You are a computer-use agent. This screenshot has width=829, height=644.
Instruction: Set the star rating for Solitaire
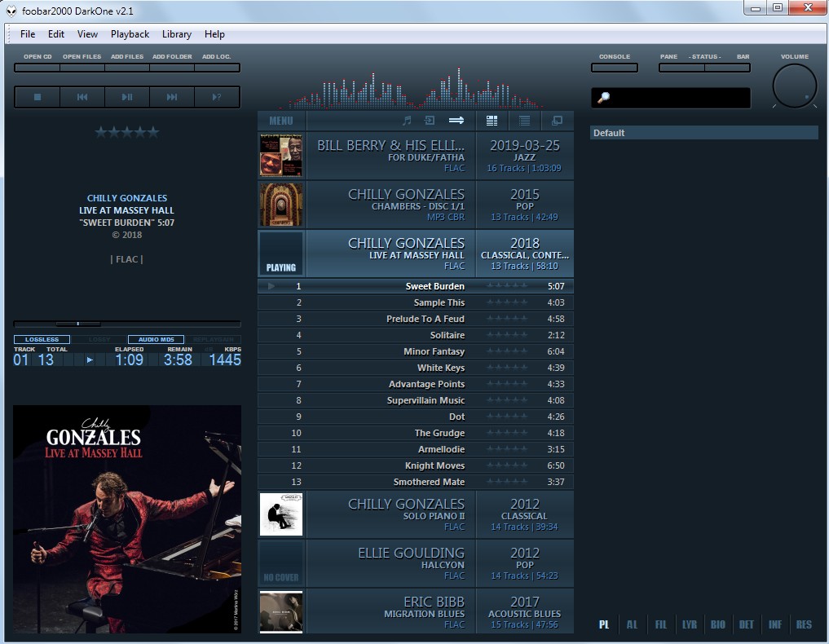[x=506, y=335]
